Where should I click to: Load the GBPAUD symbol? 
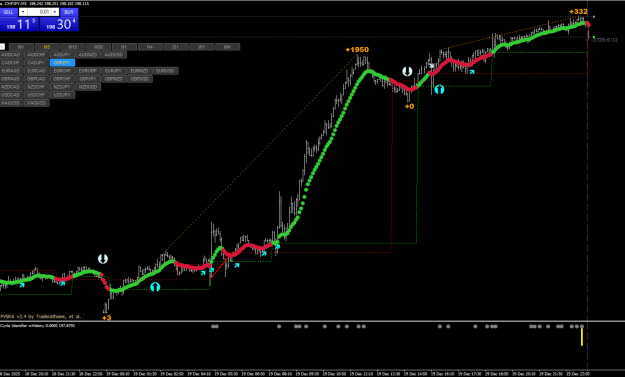(11, 79)
